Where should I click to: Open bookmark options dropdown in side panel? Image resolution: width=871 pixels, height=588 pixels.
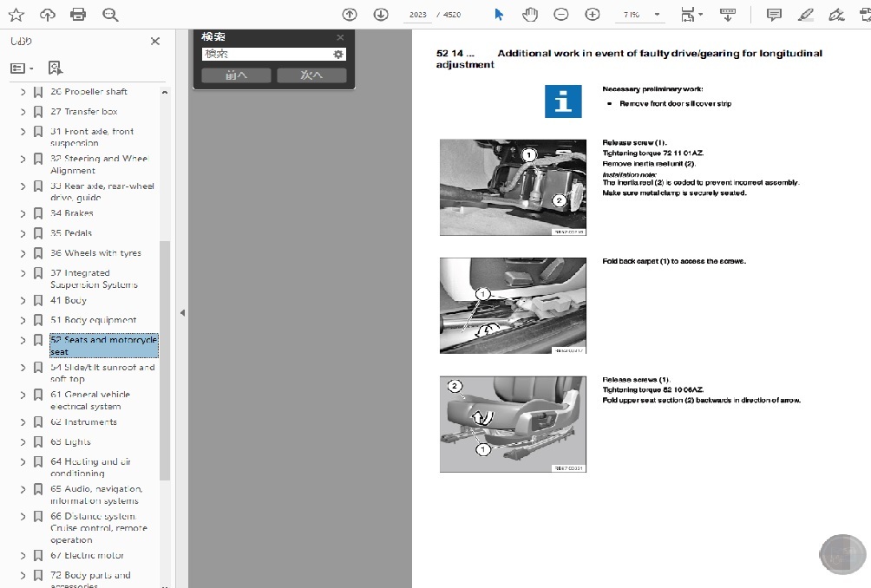(x=22, y=68)
